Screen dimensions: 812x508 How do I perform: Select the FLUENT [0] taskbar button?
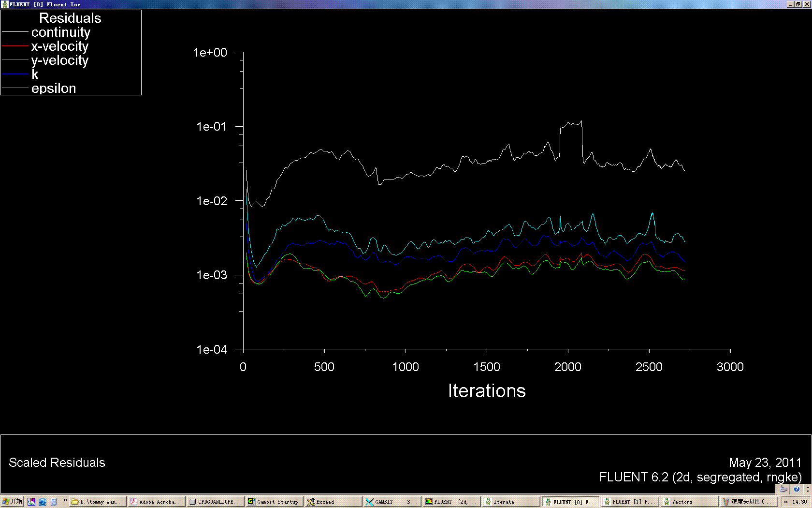click(570, 502)
